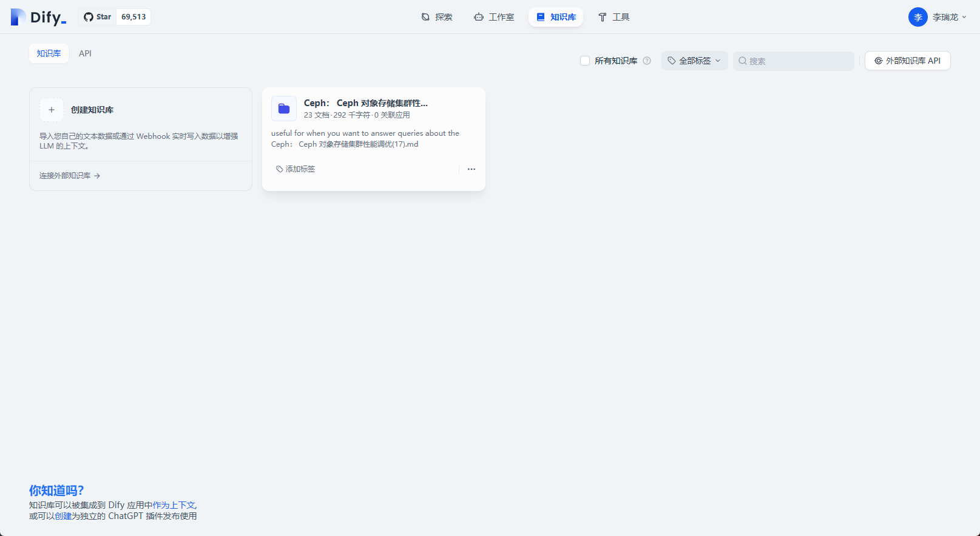
Task: Click the plus icon for 创建知识库
Action: [x=52, y=110]
